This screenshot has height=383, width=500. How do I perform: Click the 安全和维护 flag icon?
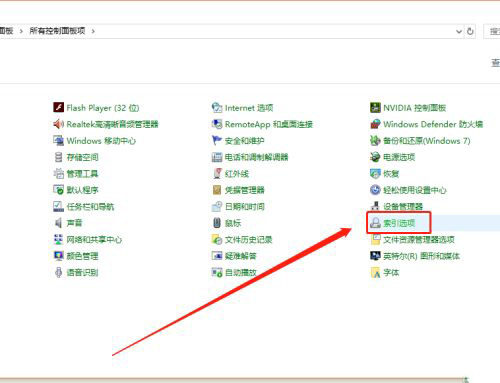point(217,141)
